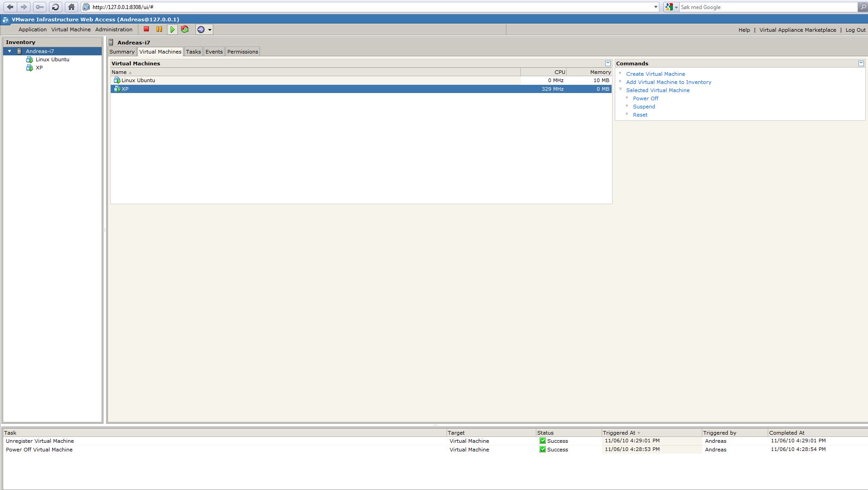Suspend the VM using the pause icon
This screenshot has width=868, height=490.
[x=159, y=29]
